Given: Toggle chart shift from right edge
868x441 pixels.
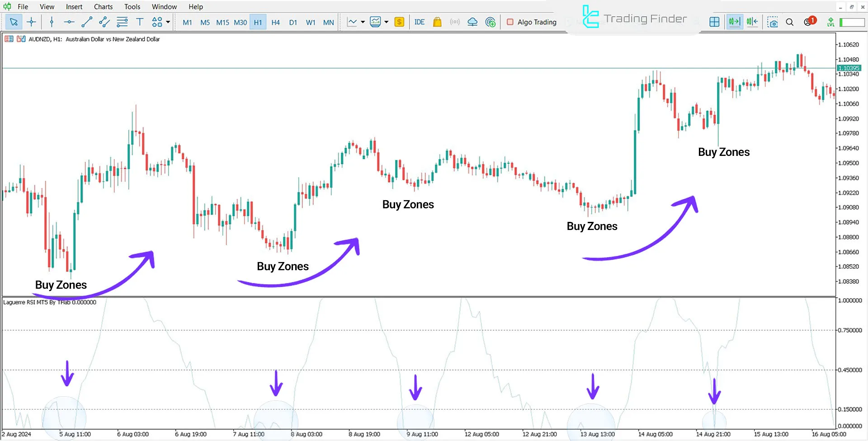Looking at the screenshot, I should click(752, 22).
